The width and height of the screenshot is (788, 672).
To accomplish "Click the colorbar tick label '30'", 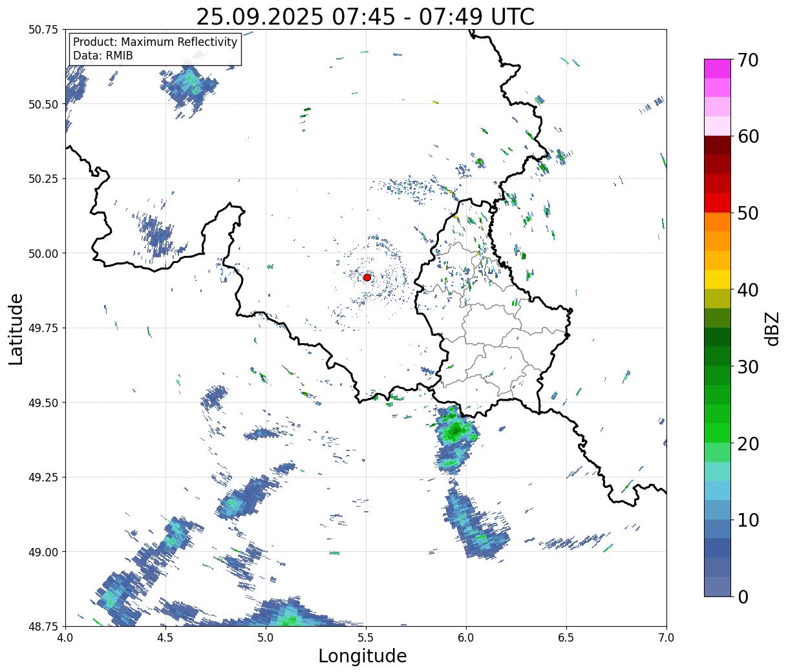I will pos(747,366).
